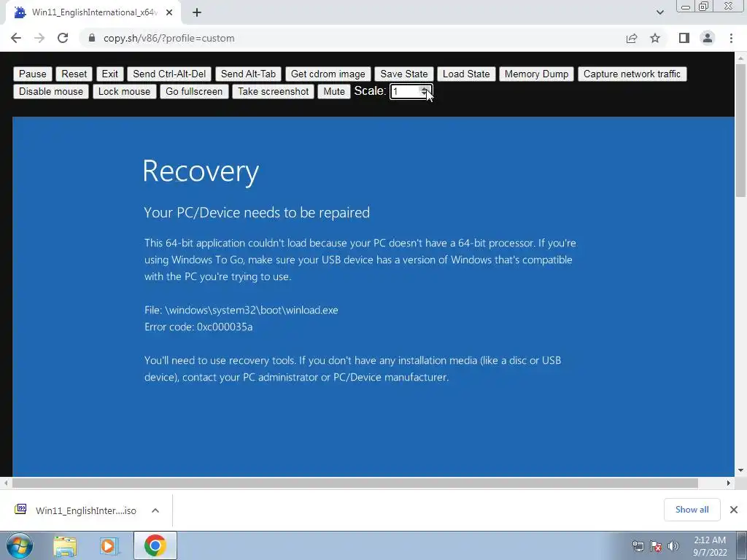Open the tab search dropdown chevron
This screenshot has height=560, width=747.
click(659, 12)
